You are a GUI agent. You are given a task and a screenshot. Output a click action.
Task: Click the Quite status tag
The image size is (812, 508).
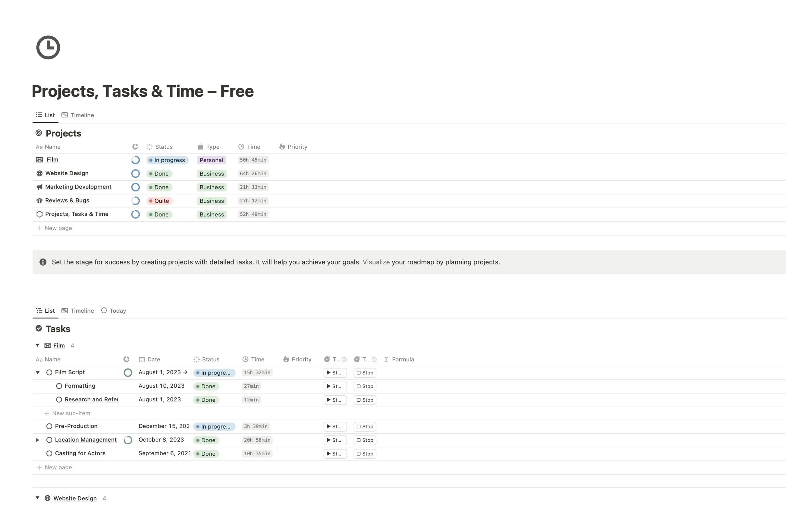tap(159, 201)
